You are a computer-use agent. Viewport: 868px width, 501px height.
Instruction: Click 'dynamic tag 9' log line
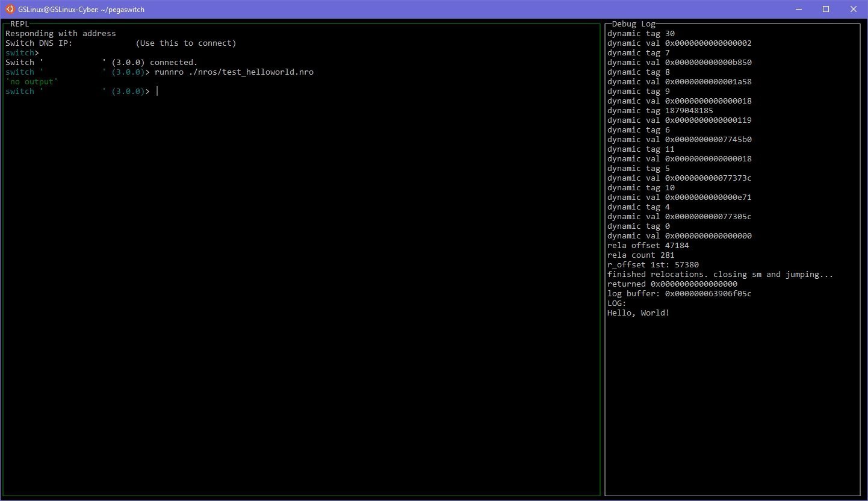pos(639,92)
